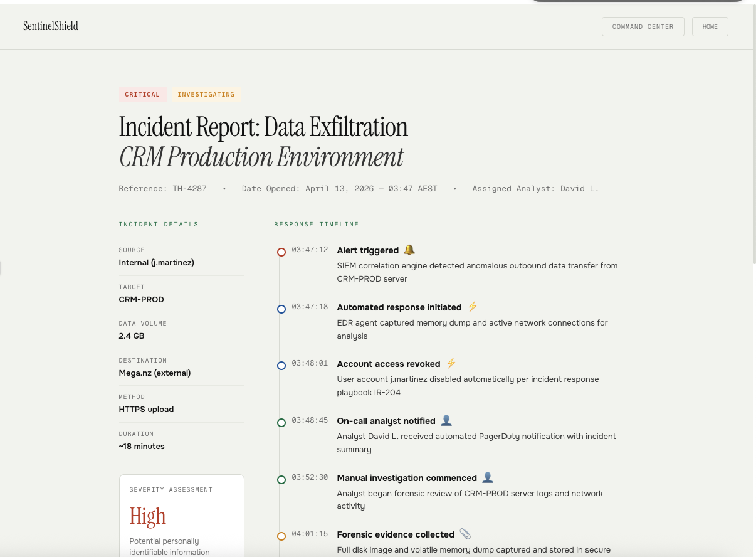
Task: Click the INCIDENT DETAILS section label
Action: coord(159,224)
